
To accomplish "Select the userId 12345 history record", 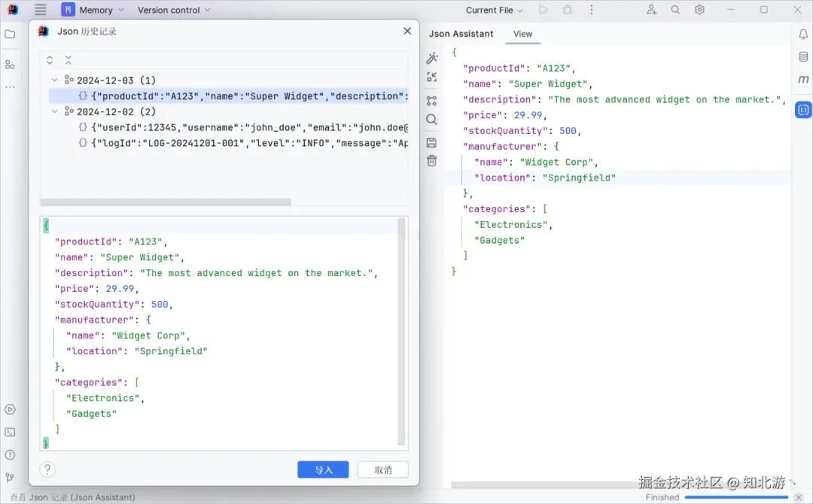I will point(242,127).
